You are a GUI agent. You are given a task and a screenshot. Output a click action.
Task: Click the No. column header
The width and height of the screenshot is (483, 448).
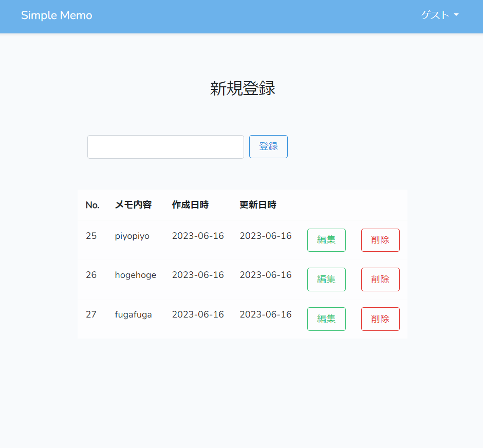tap(92, 204)
